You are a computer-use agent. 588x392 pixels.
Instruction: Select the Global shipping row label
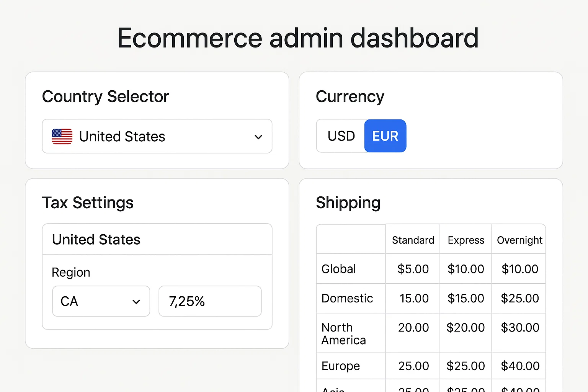pos(339,269)
